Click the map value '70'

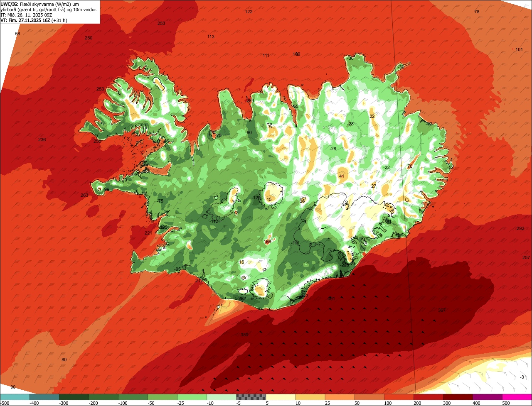(x=410, y=166)
